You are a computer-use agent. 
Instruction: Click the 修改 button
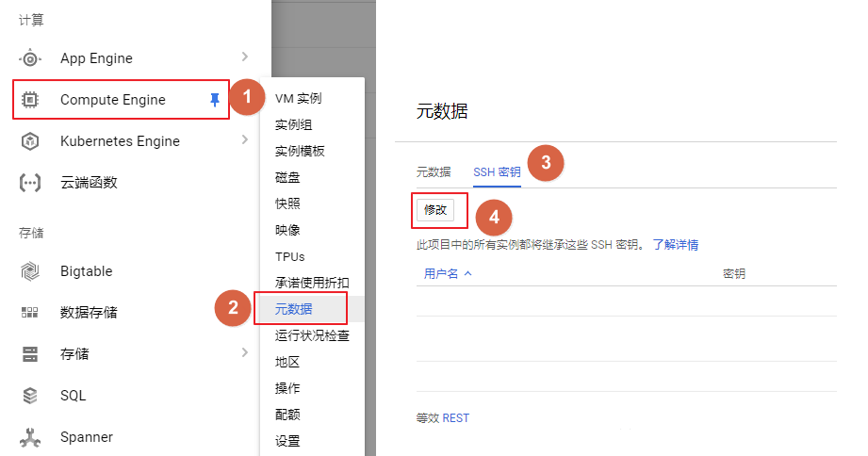click(435, 210)
